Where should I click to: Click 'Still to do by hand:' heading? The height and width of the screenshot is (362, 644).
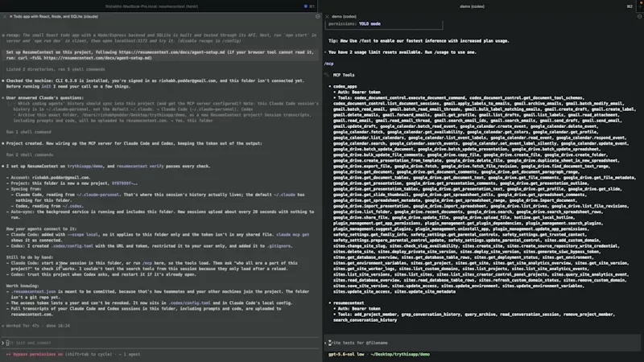[30, 257]
